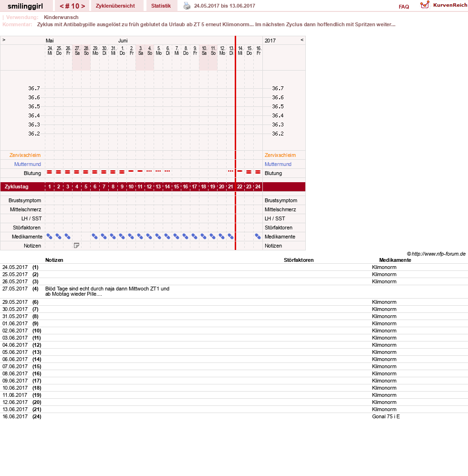Click medication pill icon on cycle day 12
468x476 pixels.
(x=149, y=237)
